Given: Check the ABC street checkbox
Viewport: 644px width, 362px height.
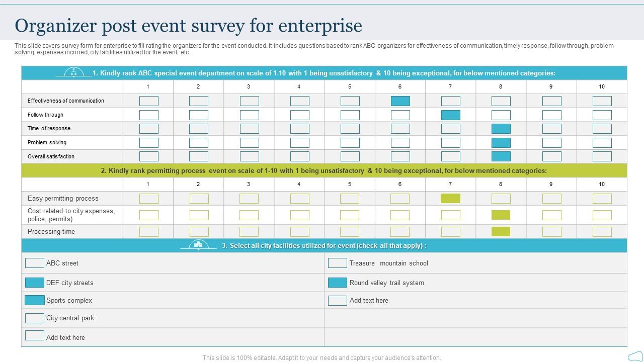Looking at the screenshot, I should [35, 262].
